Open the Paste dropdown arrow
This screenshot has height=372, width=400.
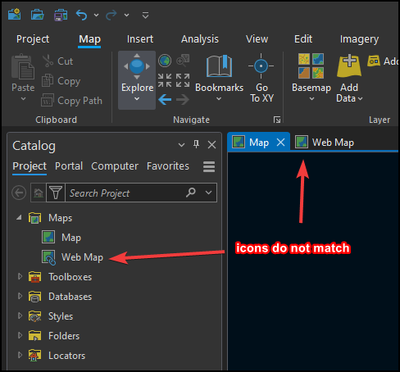pos(23,99)
